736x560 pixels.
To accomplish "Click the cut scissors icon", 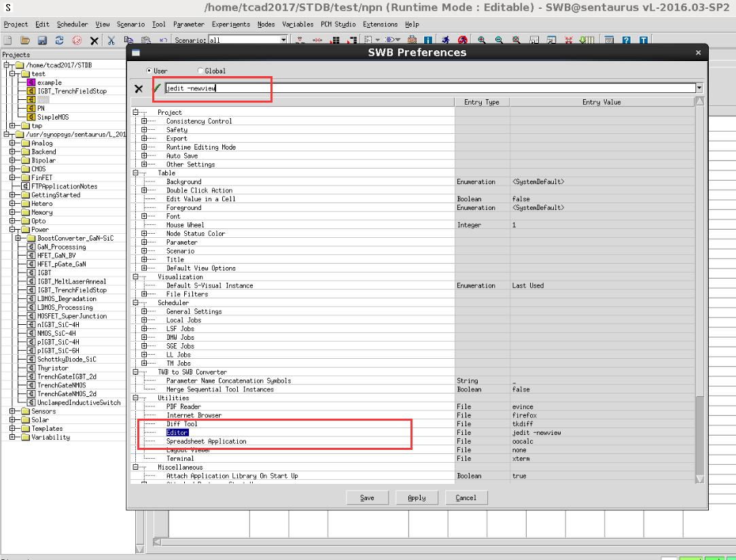I will [111, 41].
